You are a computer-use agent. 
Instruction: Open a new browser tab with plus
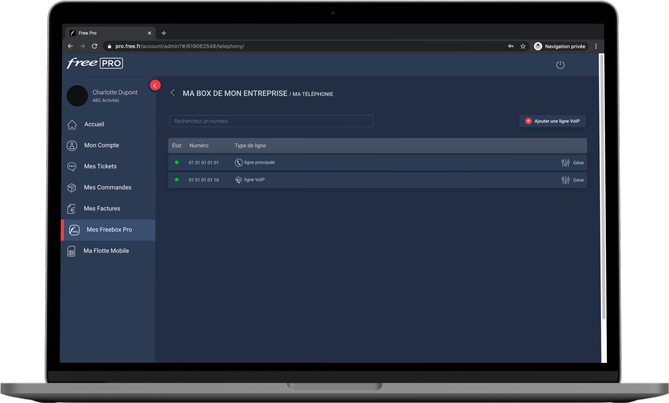coord(164,33)
